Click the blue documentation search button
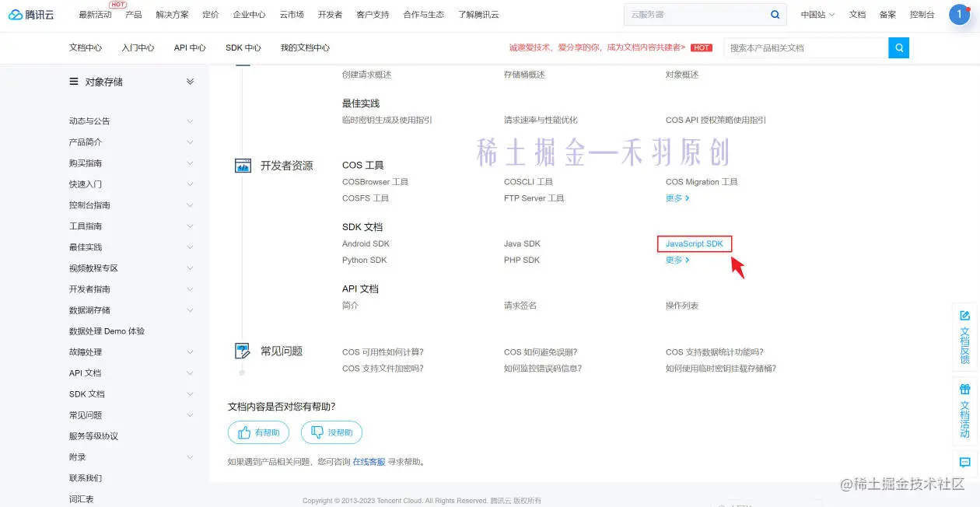The height and width of the screenshot is (507, 980). (x=898, y=47)
